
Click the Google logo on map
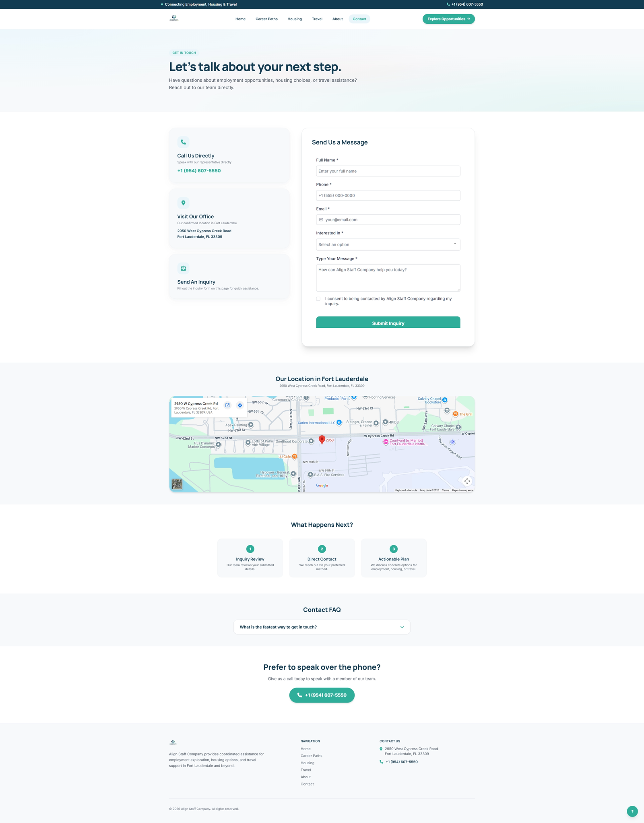pos(322,486)
